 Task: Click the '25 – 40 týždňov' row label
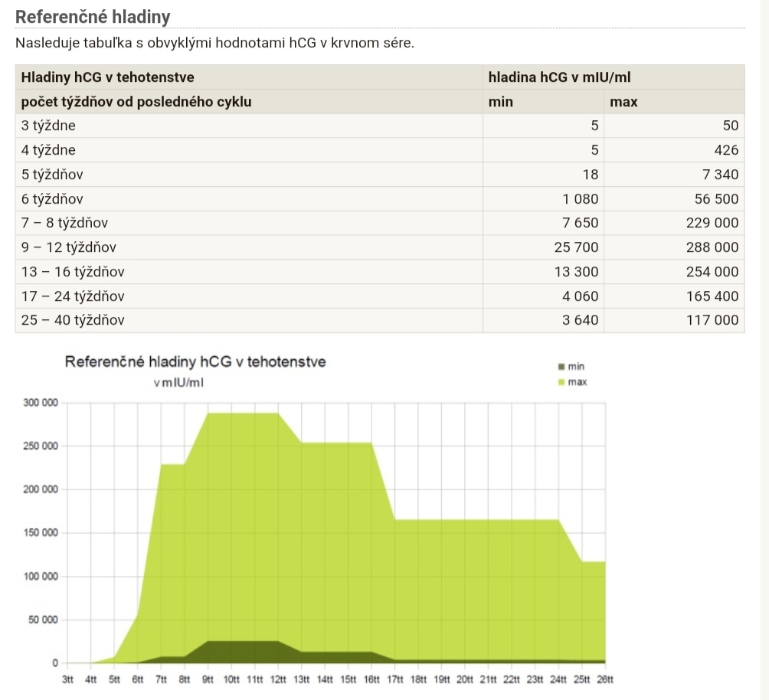tap(73, 320)
